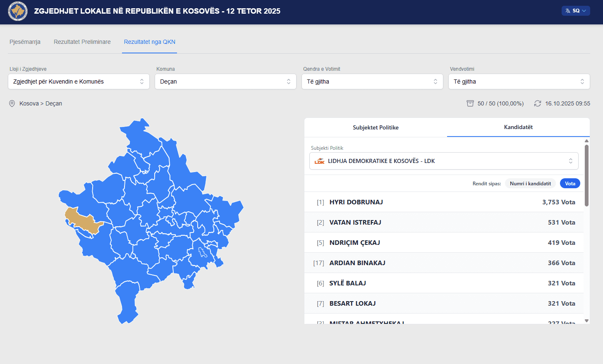This screenshot has height=364, width=603.
Task: Open the Subjektet Politike tab
Action: [376, 127]
